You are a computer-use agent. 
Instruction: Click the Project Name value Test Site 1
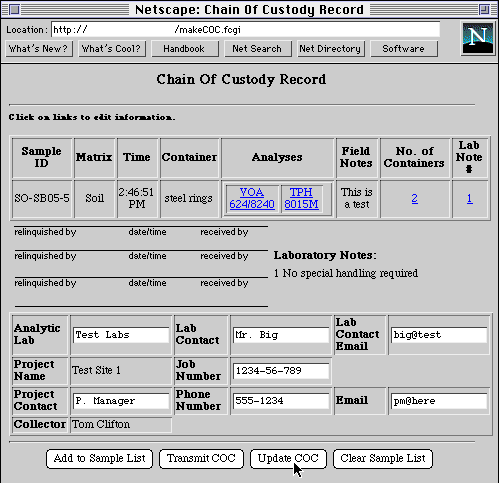point(96,370)
